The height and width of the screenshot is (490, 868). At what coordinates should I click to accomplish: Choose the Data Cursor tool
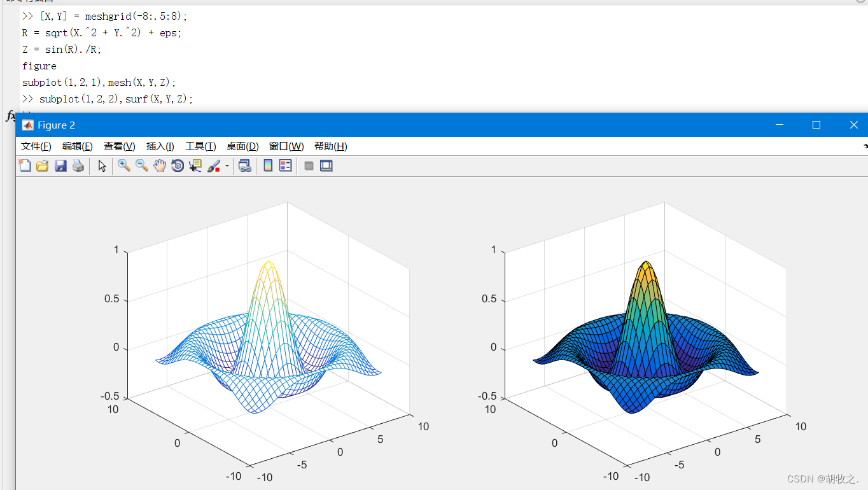195,166
